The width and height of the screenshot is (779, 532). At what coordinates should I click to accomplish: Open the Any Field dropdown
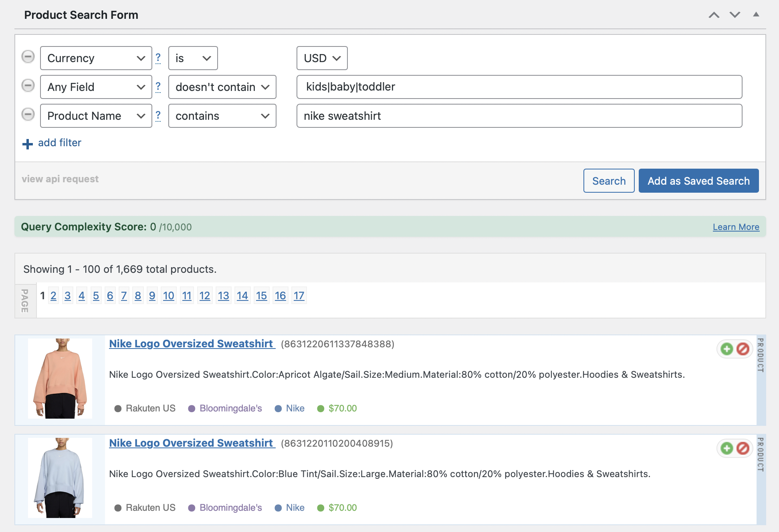pos(96,87)
